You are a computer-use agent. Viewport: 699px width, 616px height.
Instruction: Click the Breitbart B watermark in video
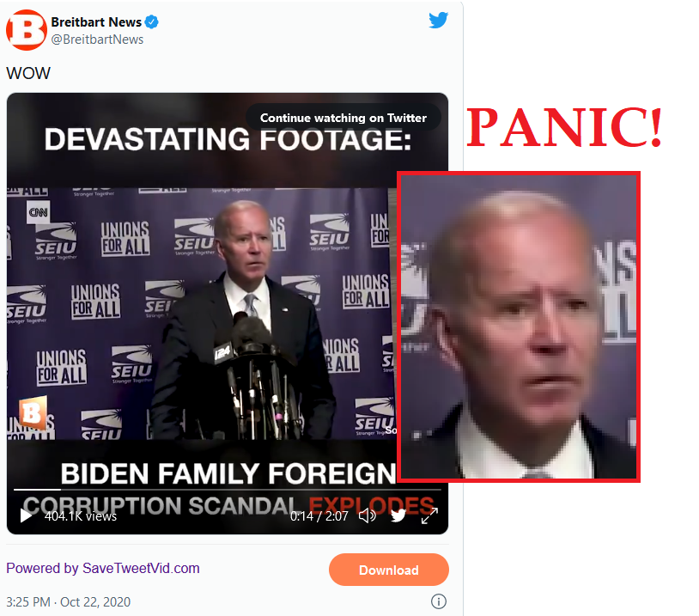(x=33, y=413)
